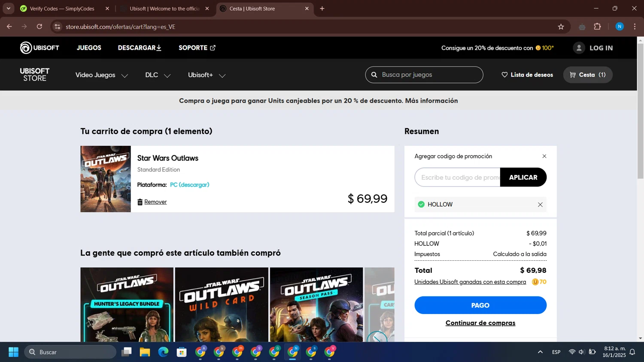The image size is (644, 362).
Task: Open notifications bell in system tray
Action: [632, 352]
